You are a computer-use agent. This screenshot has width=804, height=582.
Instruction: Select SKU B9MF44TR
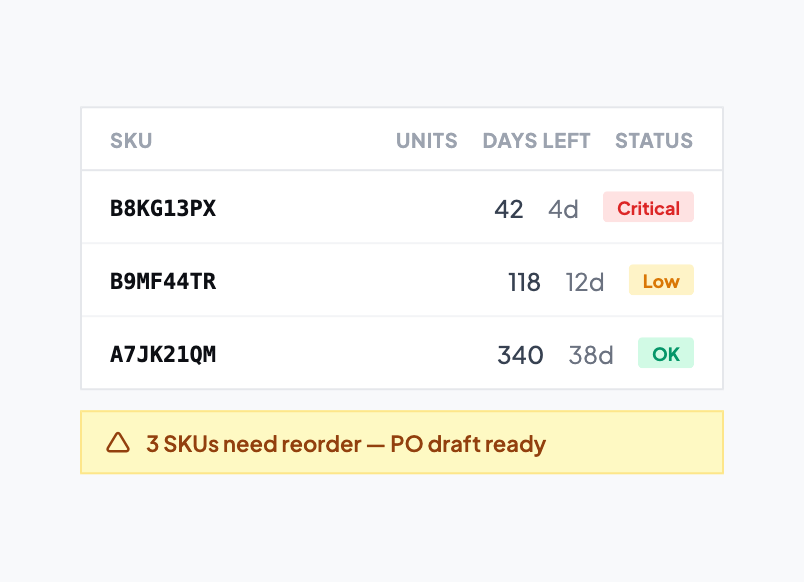click(163, 281)
